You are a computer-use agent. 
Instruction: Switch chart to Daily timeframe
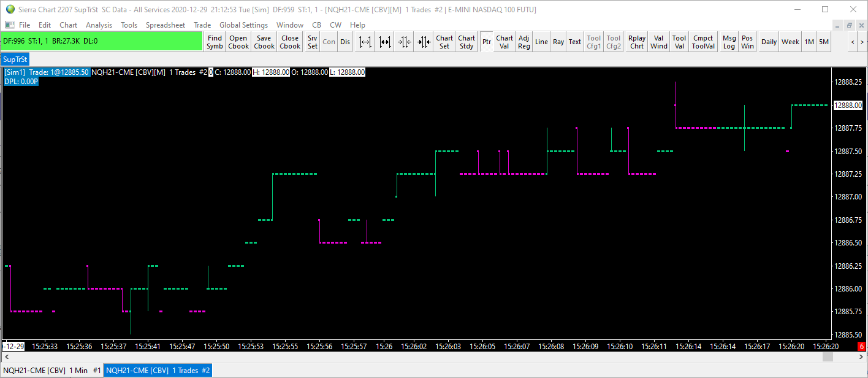point(769,42)
